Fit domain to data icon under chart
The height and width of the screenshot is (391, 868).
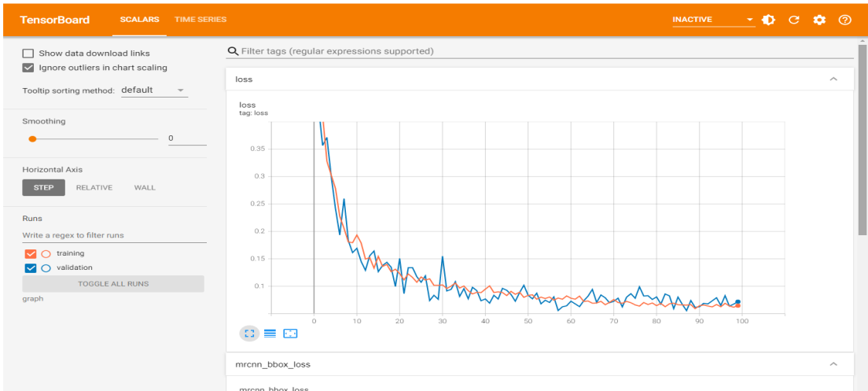click(x=290, y=333)
